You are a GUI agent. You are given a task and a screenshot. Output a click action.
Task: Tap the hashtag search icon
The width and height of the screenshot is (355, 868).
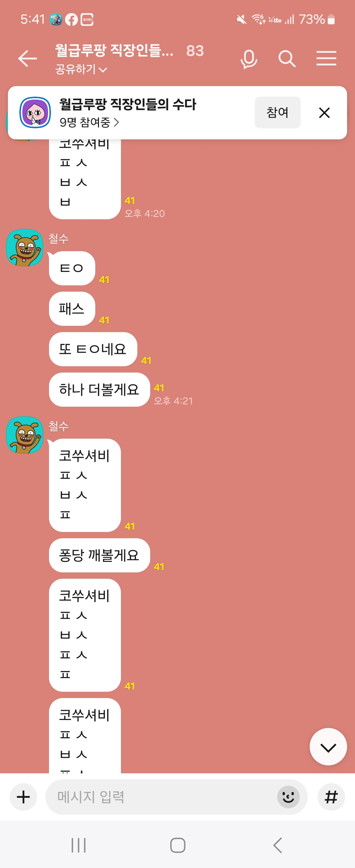(x=331, y=797)
